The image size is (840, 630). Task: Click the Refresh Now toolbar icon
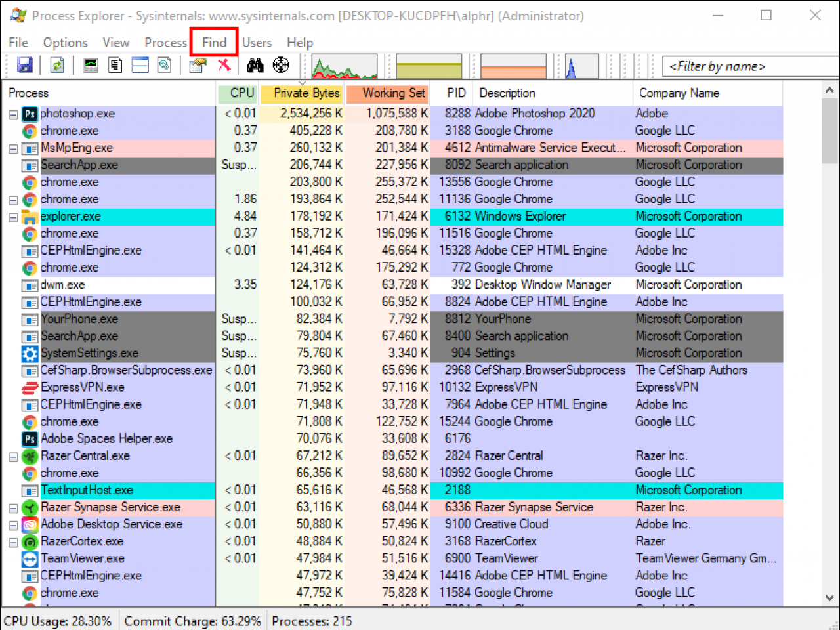click(57, 65)
